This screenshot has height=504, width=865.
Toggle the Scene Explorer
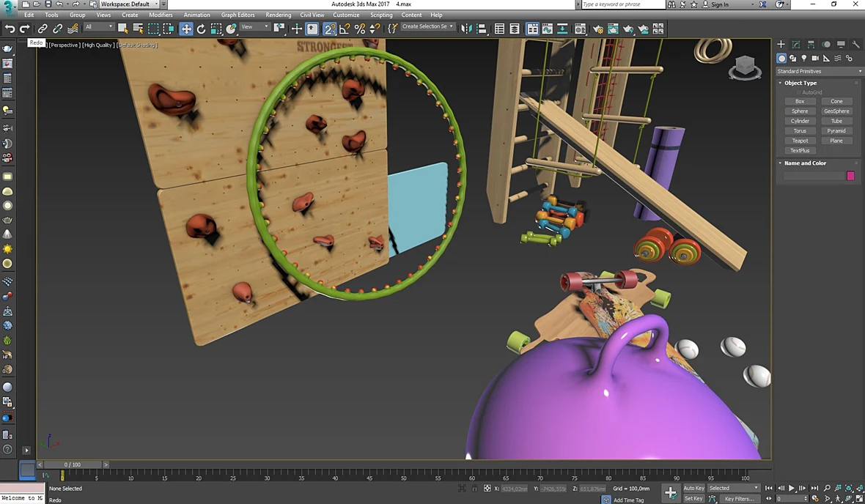tap(499, 29)
